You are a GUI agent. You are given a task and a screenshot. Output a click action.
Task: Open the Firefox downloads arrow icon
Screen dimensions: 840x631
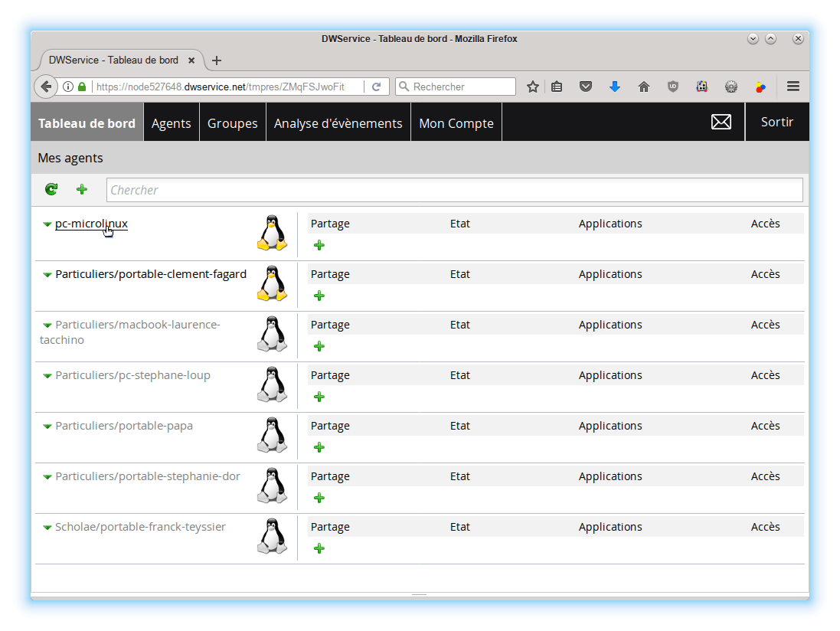click(614, 87)
